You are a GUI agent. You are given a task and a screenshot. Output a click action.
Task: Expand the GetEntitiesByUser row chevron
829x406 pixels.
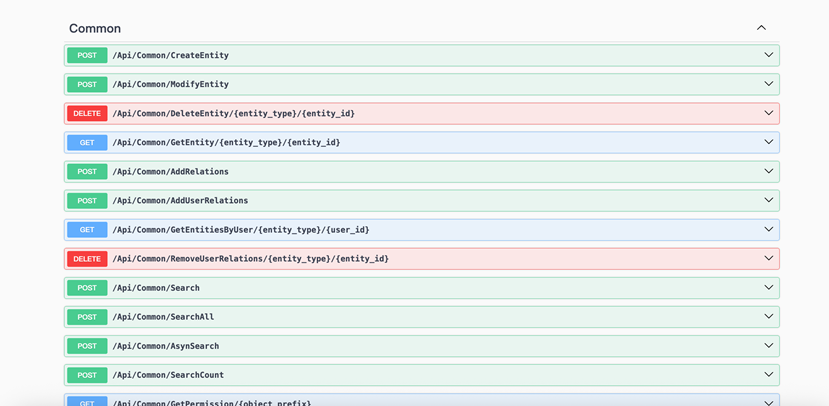[769, 229]
